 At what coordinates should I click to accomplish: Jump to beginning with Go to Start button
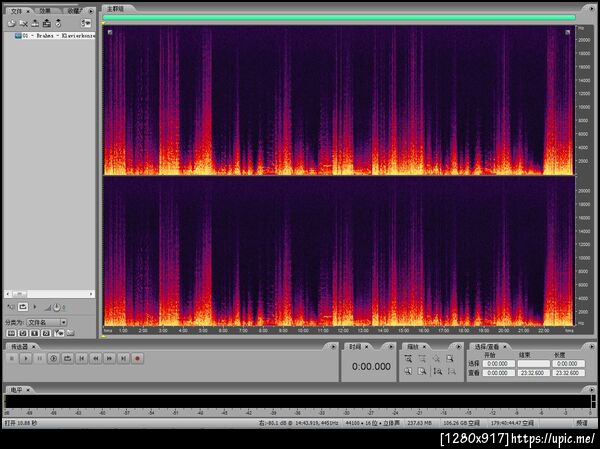point(82,359)
